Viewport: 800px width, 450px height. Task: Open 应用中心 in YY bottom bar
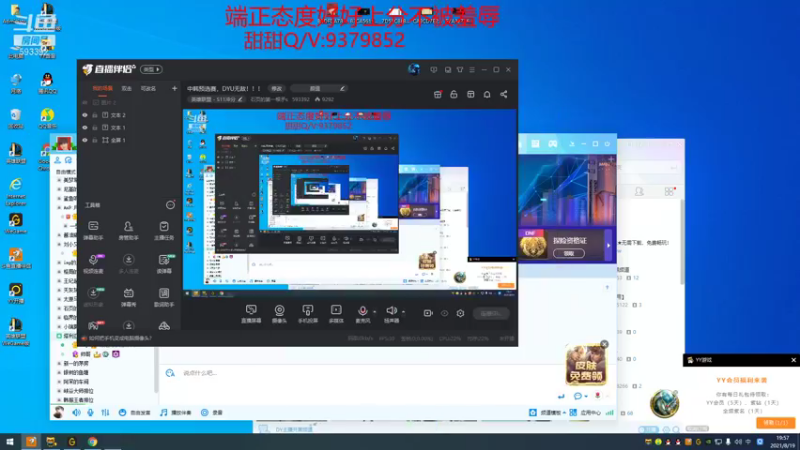[585, 412]
